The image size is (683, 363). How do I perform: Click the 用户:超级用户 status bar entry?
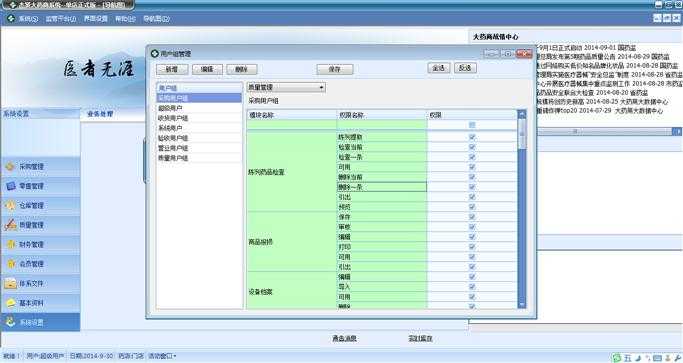pyautogui.click(x=45, y=356)
